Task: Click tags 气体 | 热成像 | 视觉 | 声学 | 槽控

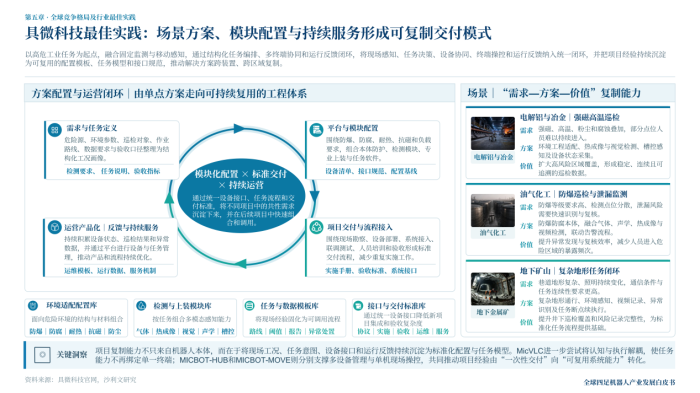Action: point(185,331)
